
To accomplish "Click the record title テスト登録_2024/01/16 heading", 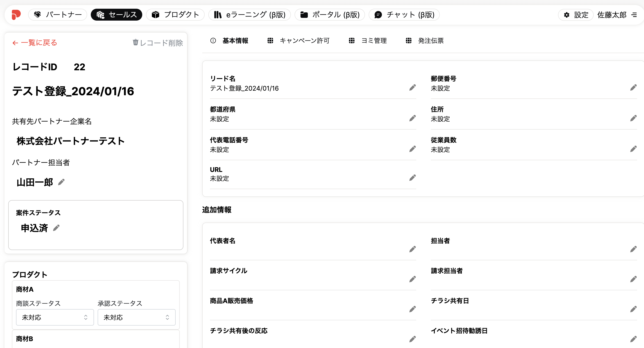I will point(73,91).
